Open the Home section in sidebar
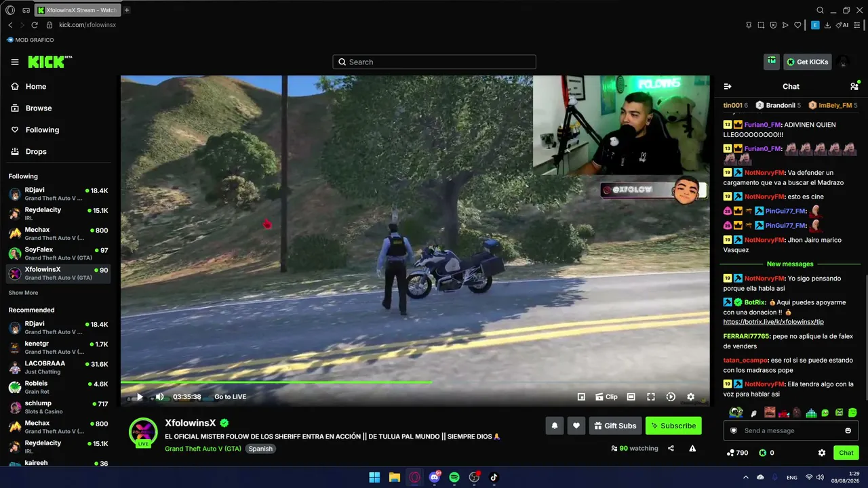 pos(36,87)
